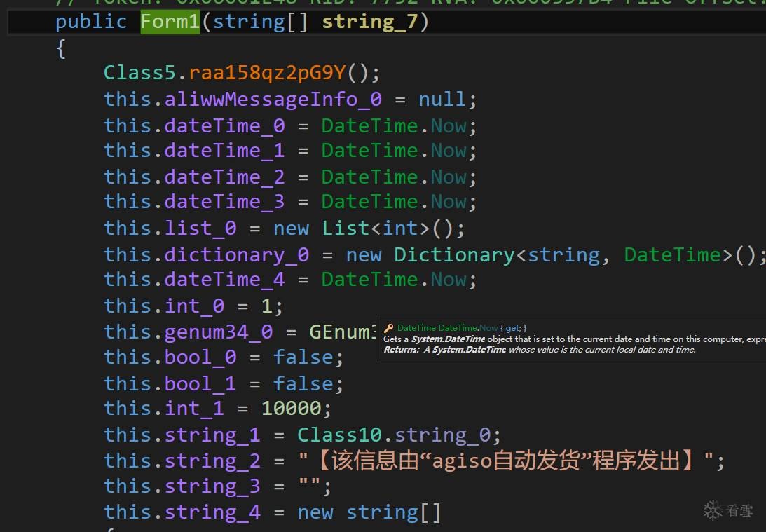Click the aliwwMessageInfo_0 field
766x532 pixels.
pos(273,100)
